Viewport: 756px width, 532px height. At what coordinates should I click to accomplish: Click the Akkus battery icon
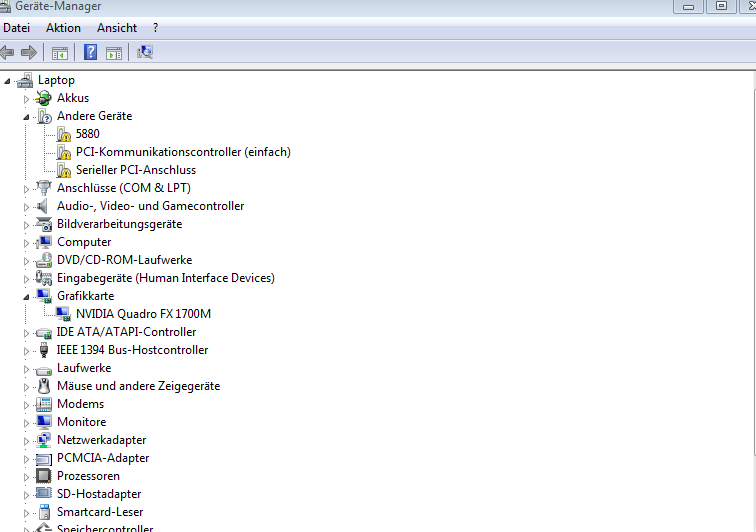[44, 98]
